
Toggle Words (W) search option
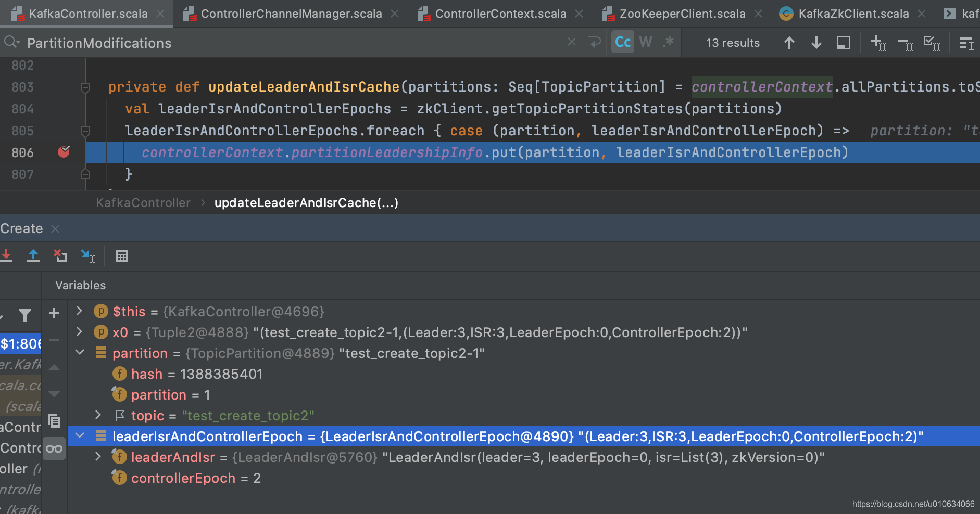click(646, 42)
